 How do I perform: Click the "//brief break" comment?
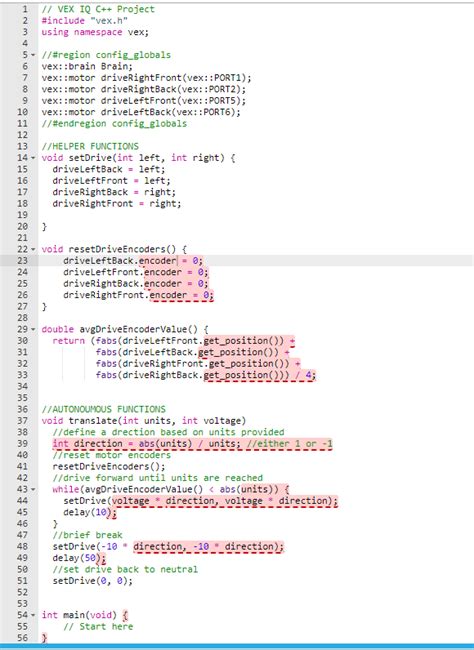coord(87,535)
